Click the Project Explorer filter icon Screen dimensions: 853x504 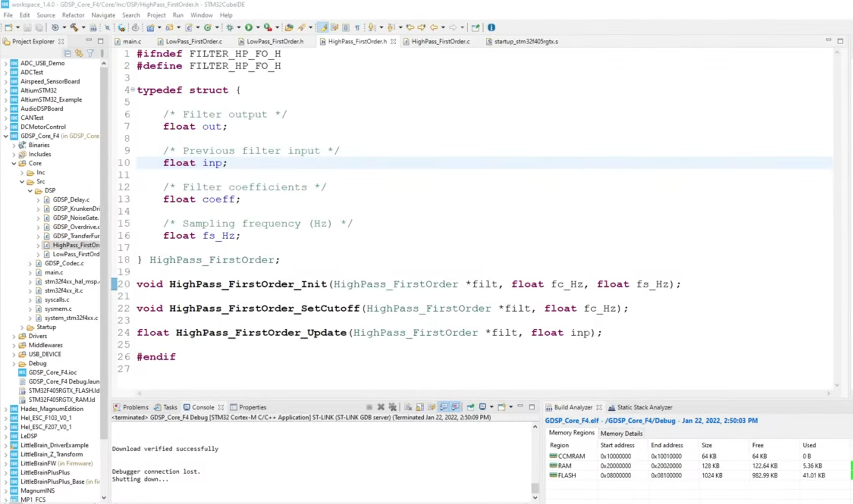point(90,53)
